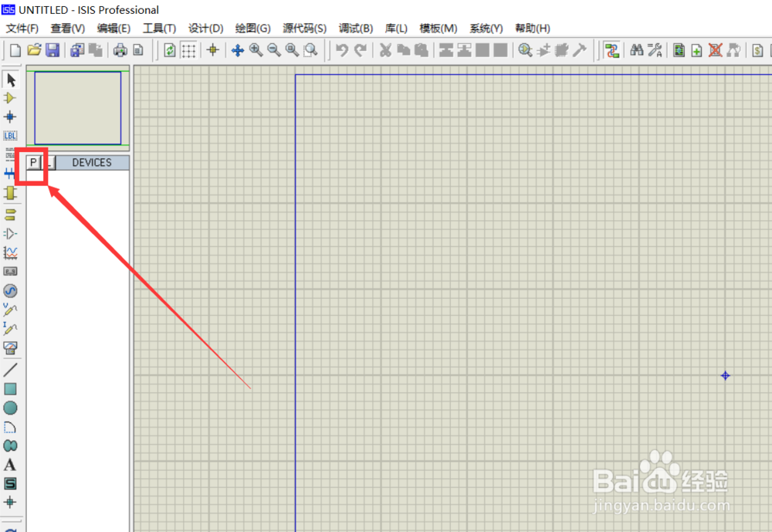Click the Make Device icon
This screenshot has width=772, height=532.
point(544,50)
